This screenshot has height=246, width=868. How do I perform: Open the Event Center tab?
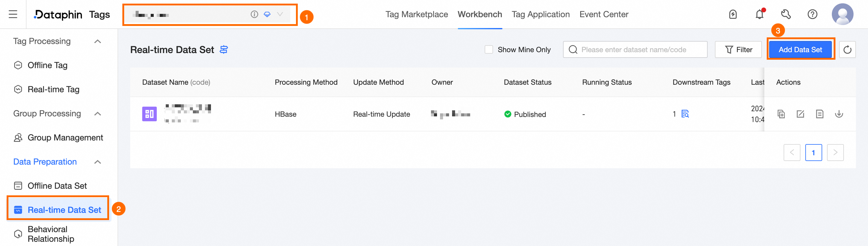(603, 14)
